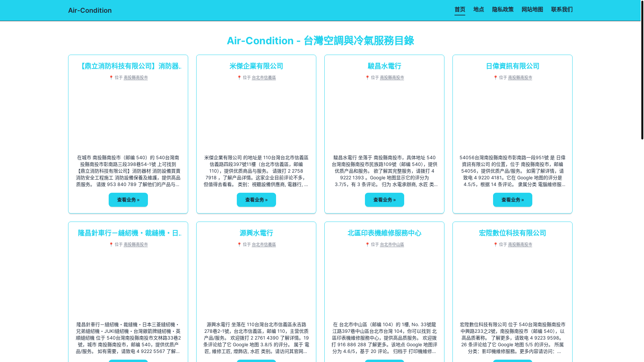
Task: Click 南投縣南投市 location under 宏陞數位科技
Action: pyautogui.click(x=520, y=244)
